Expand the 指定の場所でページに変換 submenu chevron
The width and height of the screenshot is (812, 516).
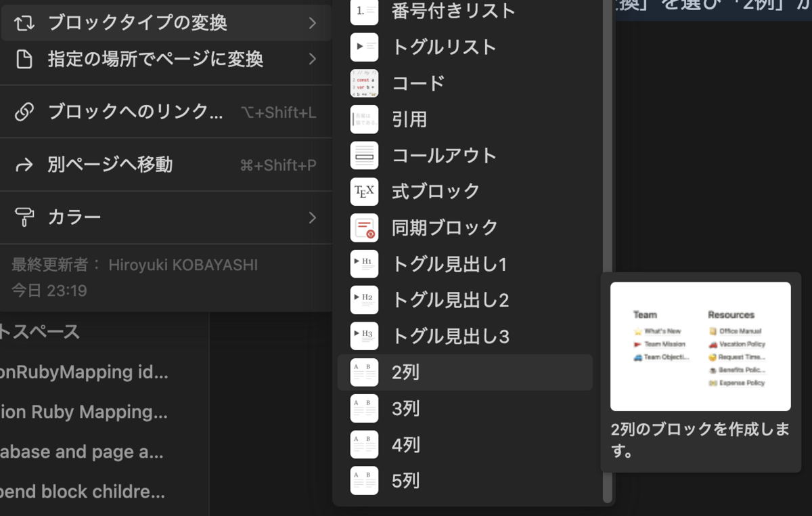pyautogui.click(x=312, y=60)
